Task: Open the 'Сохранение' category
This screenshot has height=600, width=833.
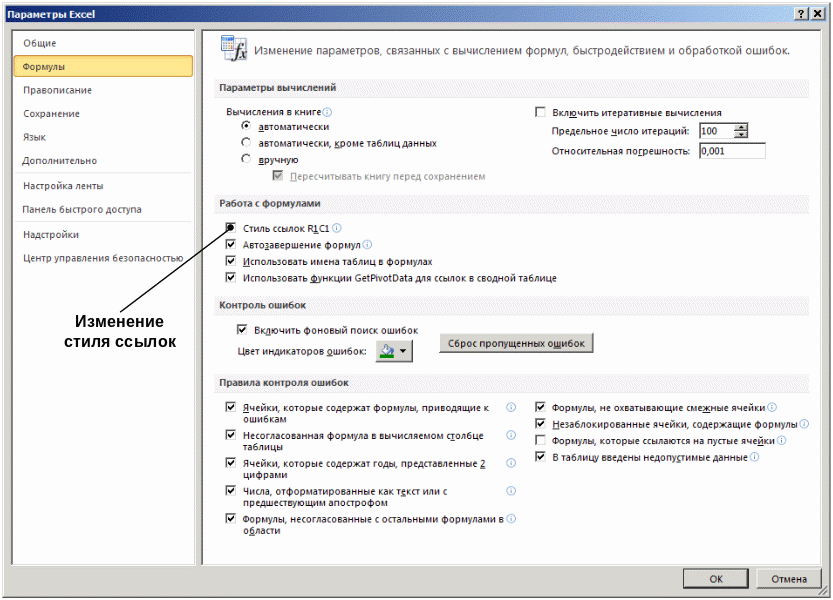Action: pos(103,113)
